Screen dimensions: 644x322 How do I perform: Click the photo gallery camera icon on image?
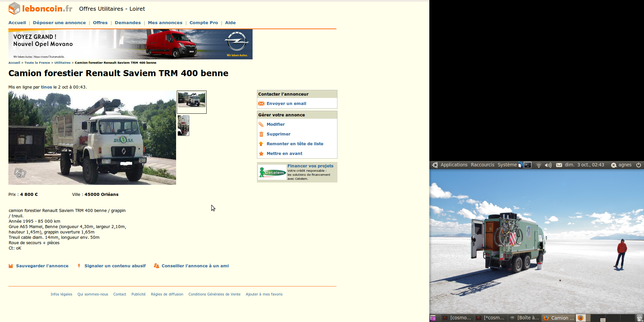[x=20, y=173]
